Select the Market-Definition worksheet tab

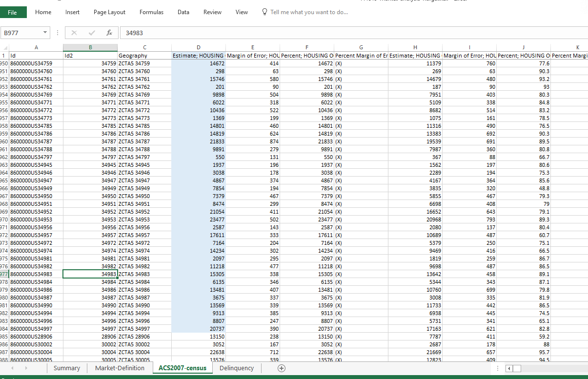pos(120,368)
